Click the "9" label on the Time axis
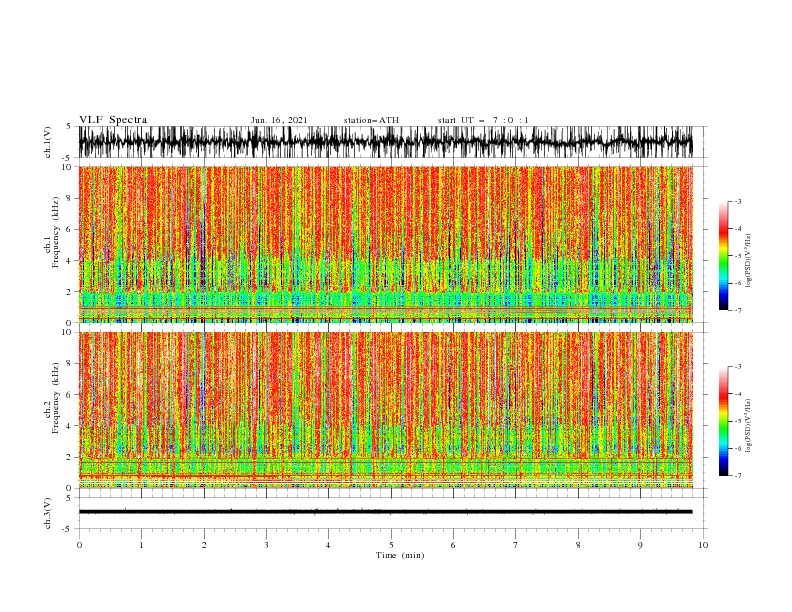Screen dimensions: 792x612 point(640,545)
